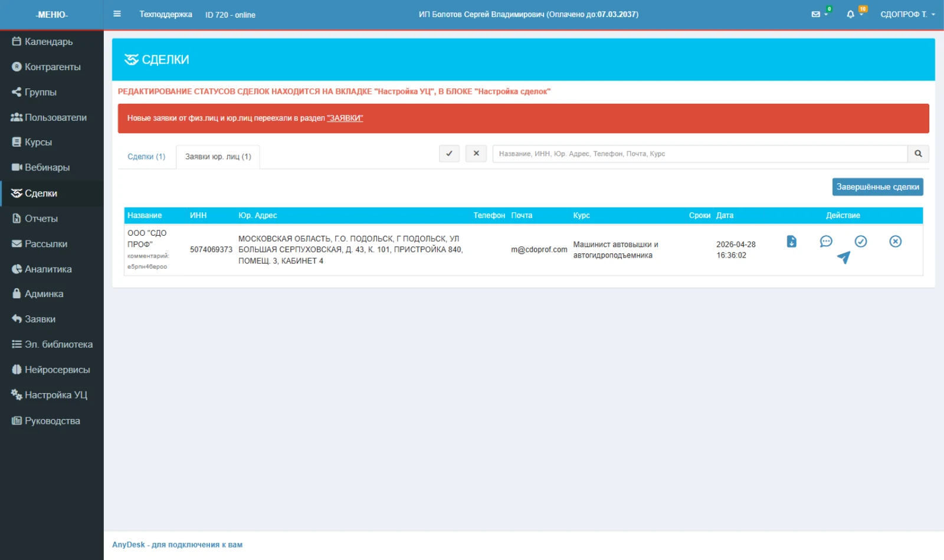Click the paper plane send icon
This screenshot has width=944, height=560.
click(844, 258)
